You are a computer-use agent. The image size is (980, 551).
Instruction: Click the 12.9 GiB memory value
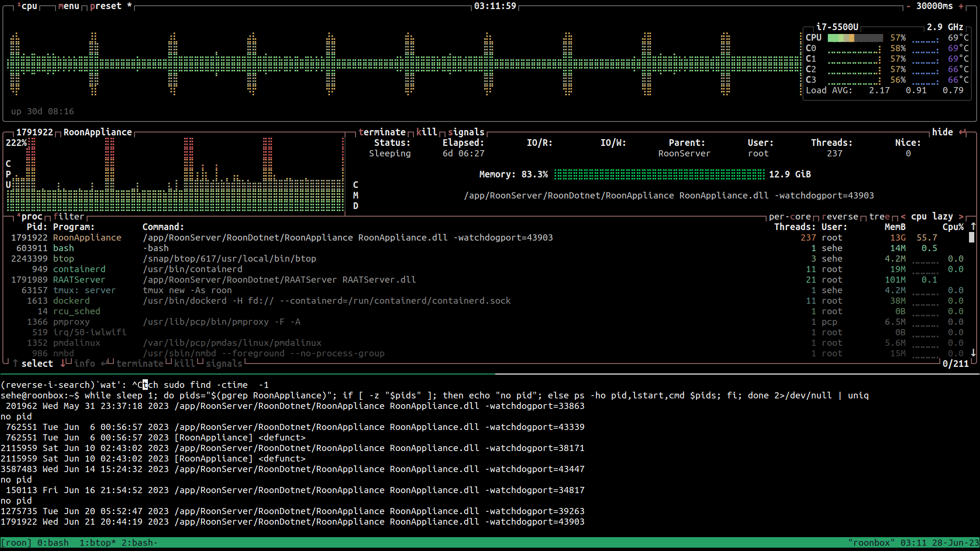pyautogui.click(x=790, y=174)
